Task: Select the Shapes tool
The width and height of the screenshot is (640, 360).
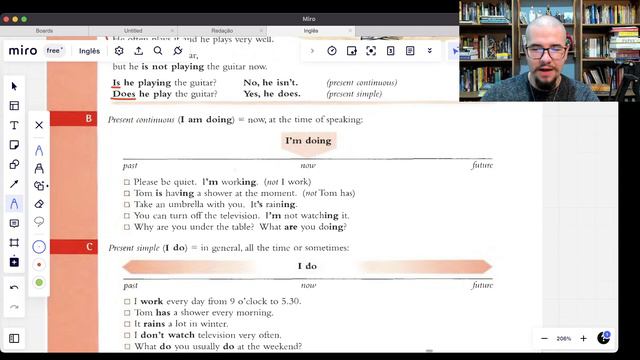Action: (x=14, y=164)
